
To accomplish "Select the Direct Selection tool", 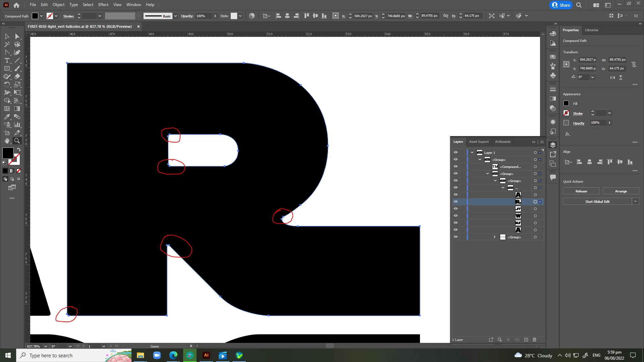I will 17,37.
